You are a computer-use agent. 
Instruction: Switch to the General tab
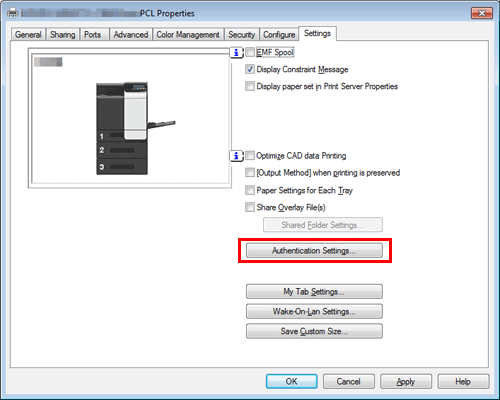[28, 35]
